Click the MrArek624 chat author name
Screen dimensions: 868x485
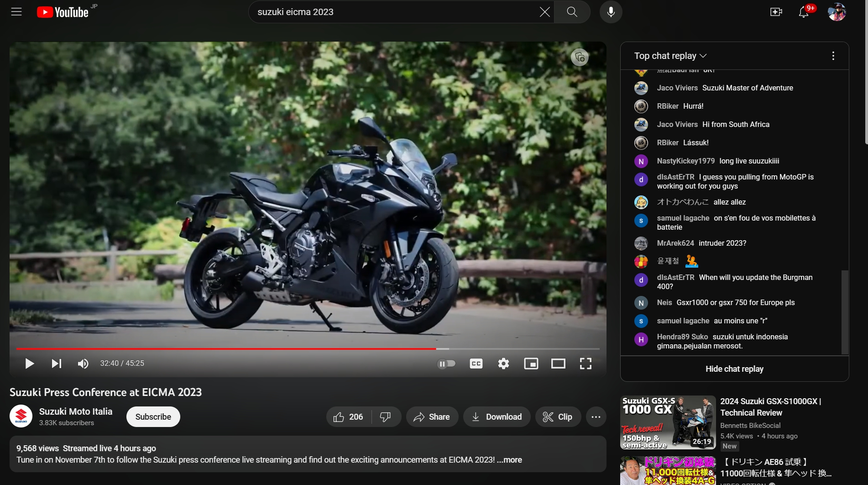pyautogui.click(x=675, y=243)
